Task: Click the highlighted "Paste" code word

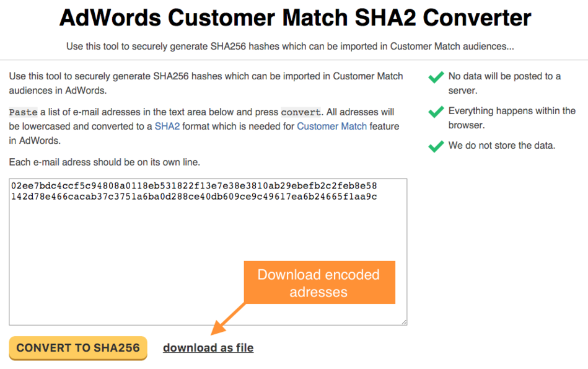Action: pyautogui.click(x=23, y=112)
